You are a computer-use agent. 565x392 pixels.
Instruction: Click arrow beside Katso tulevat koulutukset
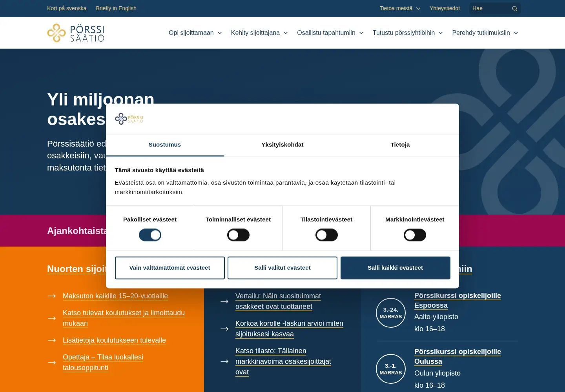52,318
